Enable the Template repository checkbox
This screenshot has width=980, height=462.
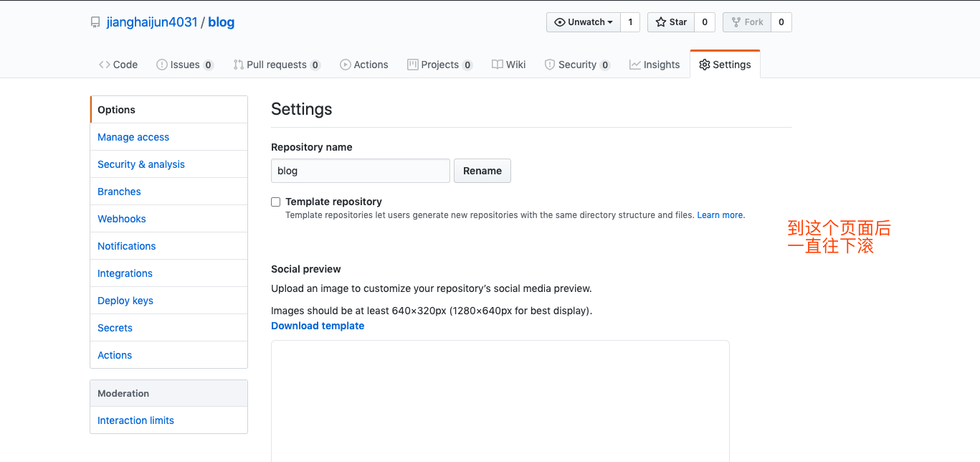[x=276, y=202]
